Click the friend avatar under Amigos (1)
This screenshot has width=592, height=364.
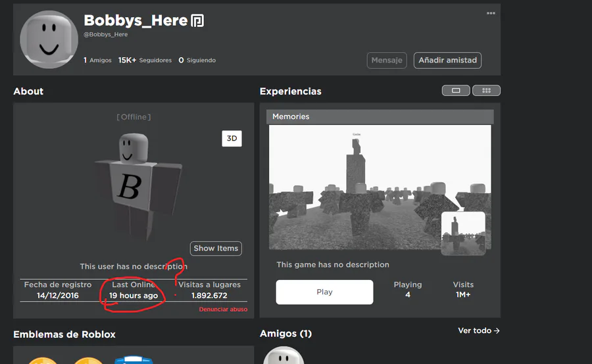coord(284,355)
